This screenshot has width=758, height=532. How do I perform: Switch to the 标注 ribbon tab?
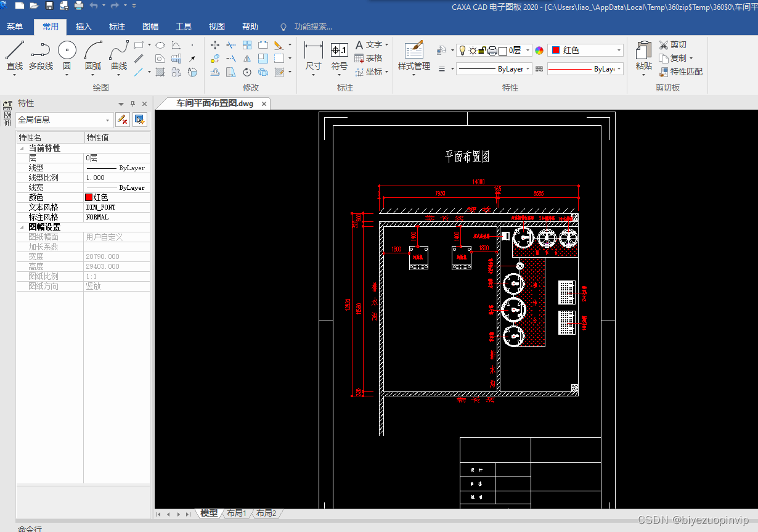click(117, 27)
